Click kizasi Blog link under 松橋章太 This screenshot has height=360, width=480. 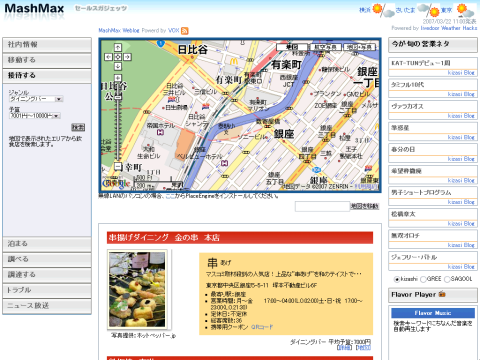[x=461, y=224]
